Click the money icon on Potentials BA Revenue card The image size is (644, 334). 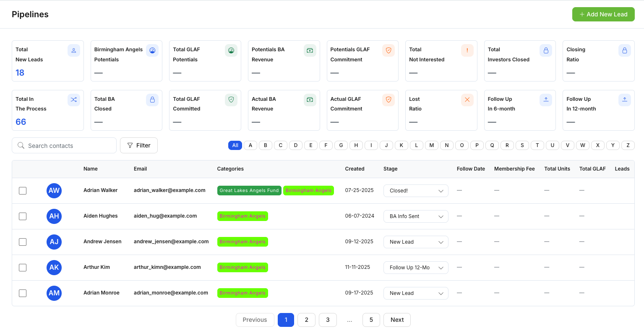(310, 50)
